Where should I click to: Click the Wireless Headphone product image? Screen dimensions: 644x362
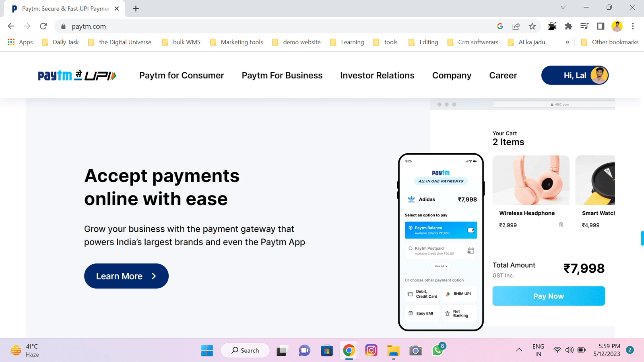[531, 180]
